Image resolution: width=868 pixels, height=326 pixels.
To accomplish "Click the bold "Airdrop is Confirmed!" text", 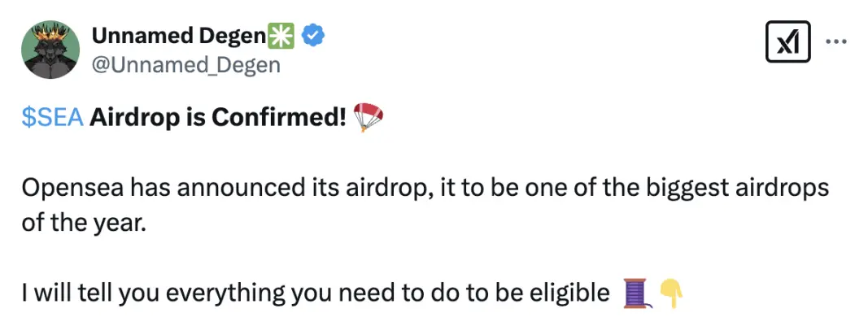I will [x=218, y=119].
